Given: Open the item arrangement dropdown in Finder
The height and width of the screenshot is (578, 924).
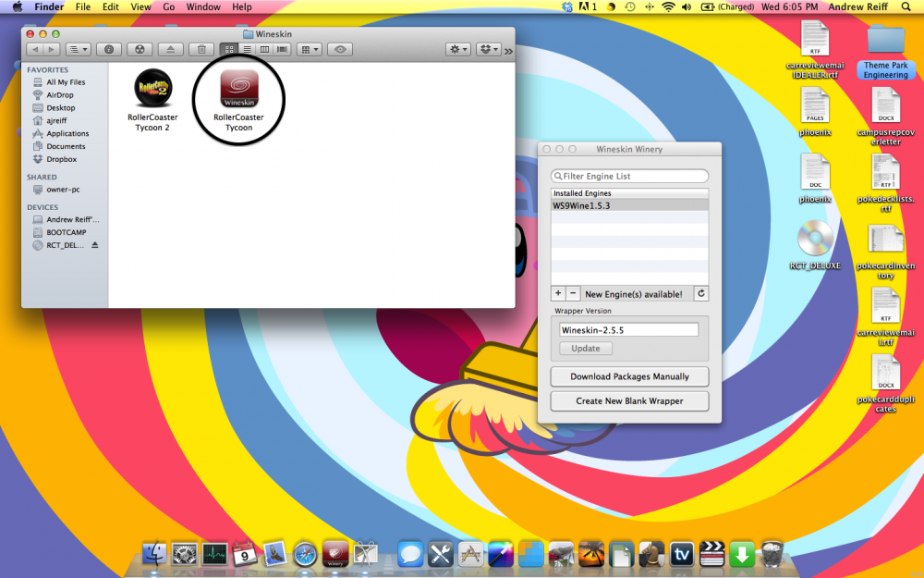Looking at the screenshot, I should [x=310, y=49].
